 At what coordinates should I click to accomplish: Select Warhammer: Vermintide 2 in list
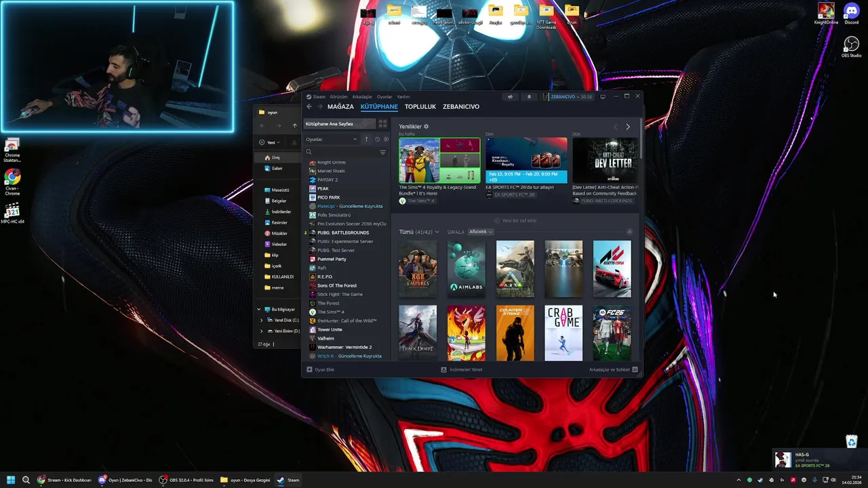pyautogui.click(x=344, y=347)
